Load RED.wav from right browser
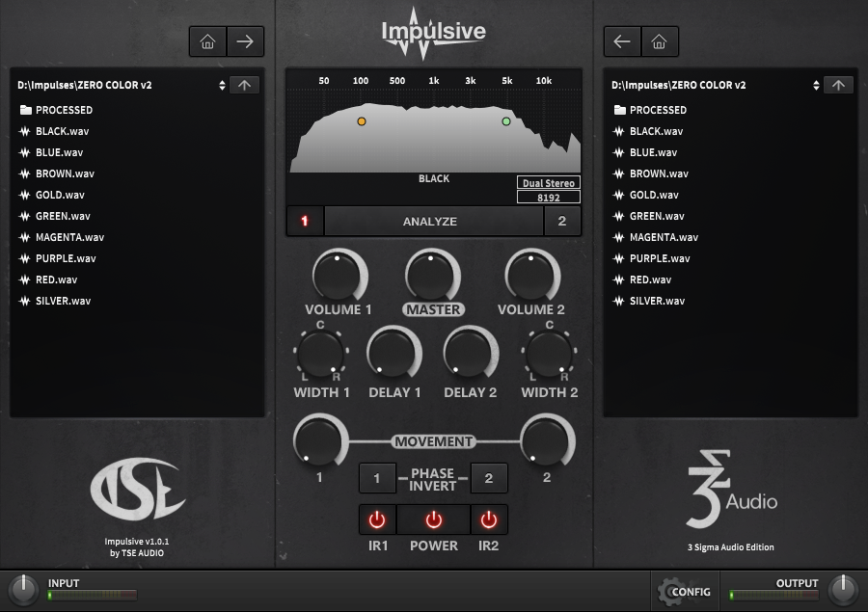This screenshot has height=612, width=868. [x=642, y=280]
